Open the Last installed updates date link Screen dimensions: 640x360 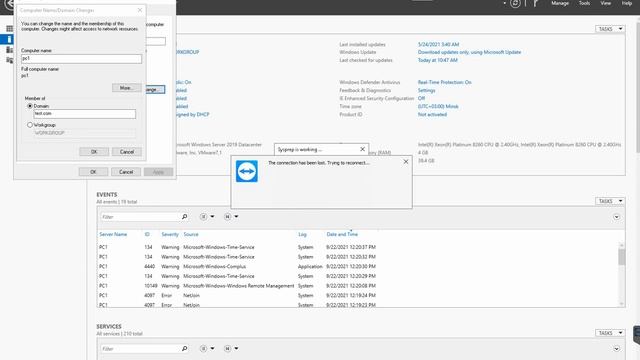[x=438, y=44]
